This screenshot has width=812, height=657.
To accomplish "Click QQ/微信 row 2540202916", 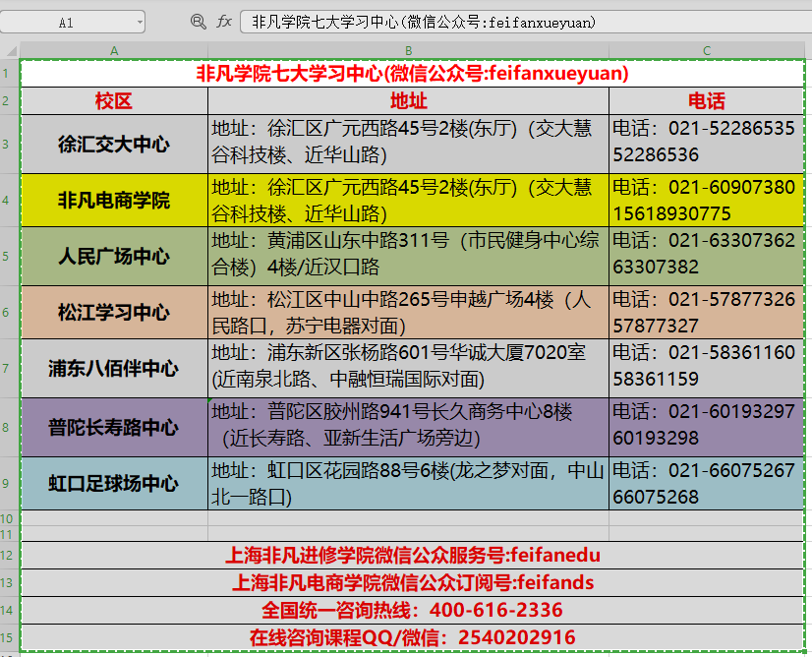I will click(x=412, y=637).
